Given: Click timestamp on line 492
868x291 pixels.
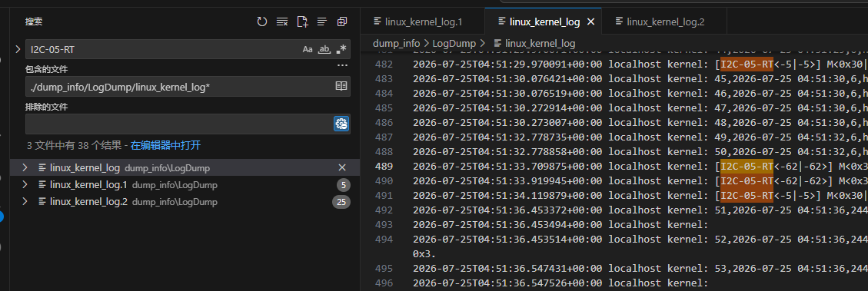Looking at the screenshot, I should tap(507, 210).
